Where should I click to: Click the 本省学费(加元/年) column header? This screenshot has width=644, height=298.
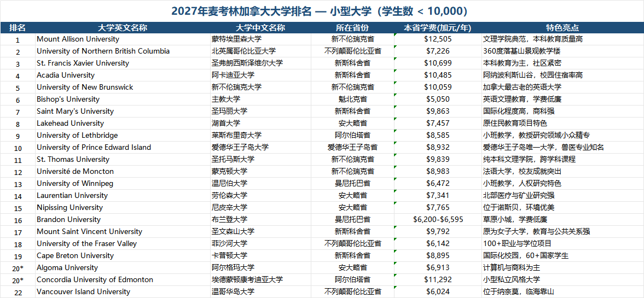[437, 28]
